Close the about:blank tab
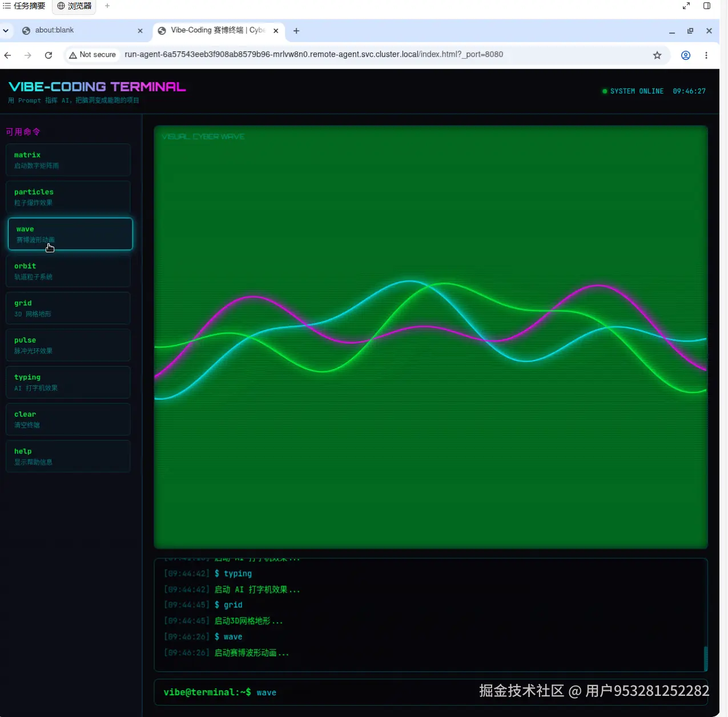This screenshot has width=728, height=717. tap(140, 31)
